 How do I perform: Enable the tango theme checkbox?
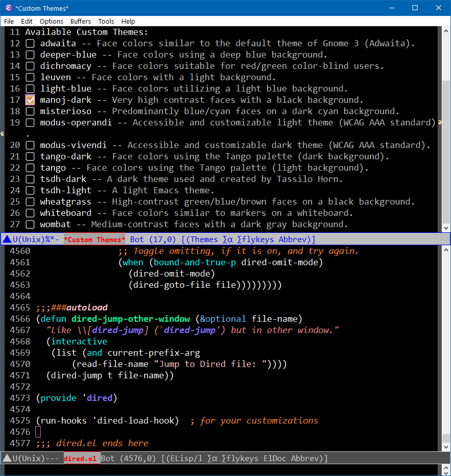(x=30, y=168)
